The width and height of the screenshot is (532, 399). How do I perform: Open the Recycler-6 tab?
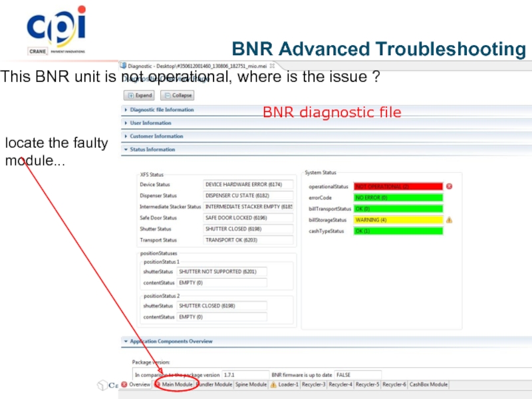394,384
